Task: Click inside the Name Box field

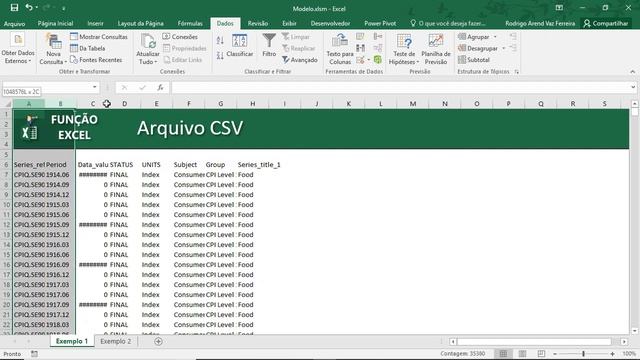Action: [x=46, y=87]
